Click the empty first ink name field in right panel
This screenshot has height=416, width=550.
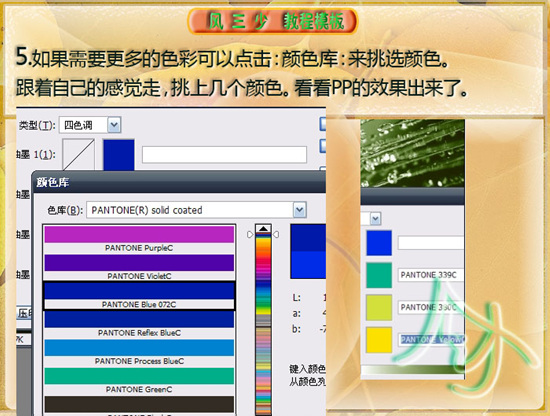pyautogui.click(x=431, y=243)
